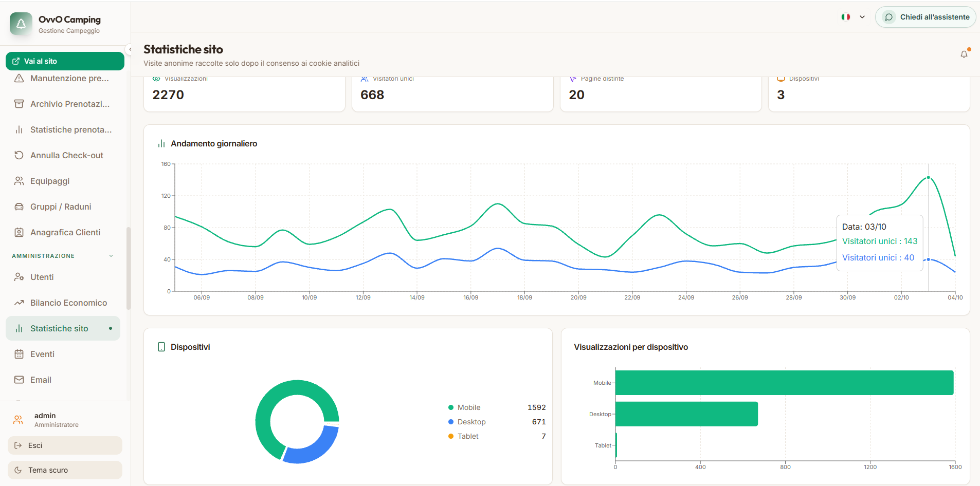
Task: Click the green Mobile legend dot
Action: (451, 407)
